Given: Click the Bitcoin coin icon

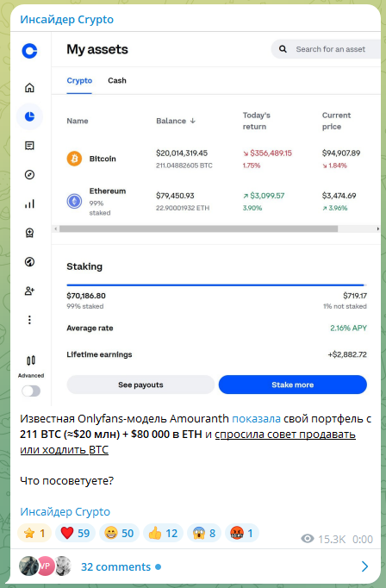Looking at the screenshot, I should [75, 159].
